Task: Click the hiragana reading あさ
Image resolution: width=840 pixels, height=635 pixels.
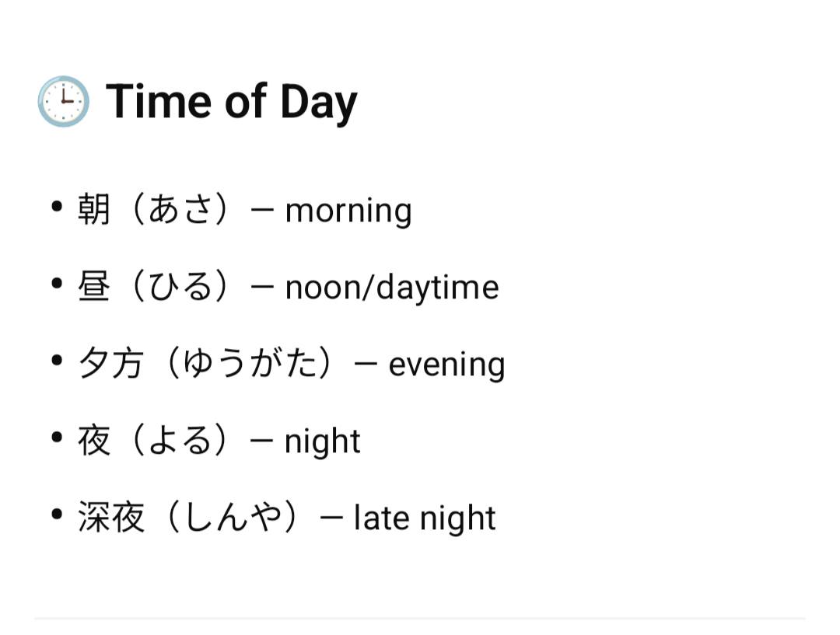Action: (x=180, y=210)
